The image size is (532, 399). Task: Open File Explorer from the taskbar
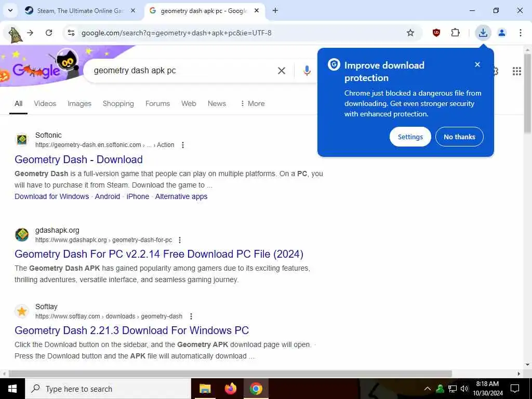(x=205, y=389)
